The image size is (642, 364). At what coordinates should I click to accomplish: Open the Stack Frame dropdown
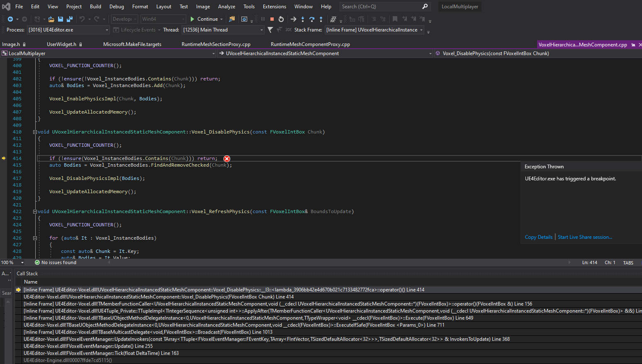click(421, 29)
